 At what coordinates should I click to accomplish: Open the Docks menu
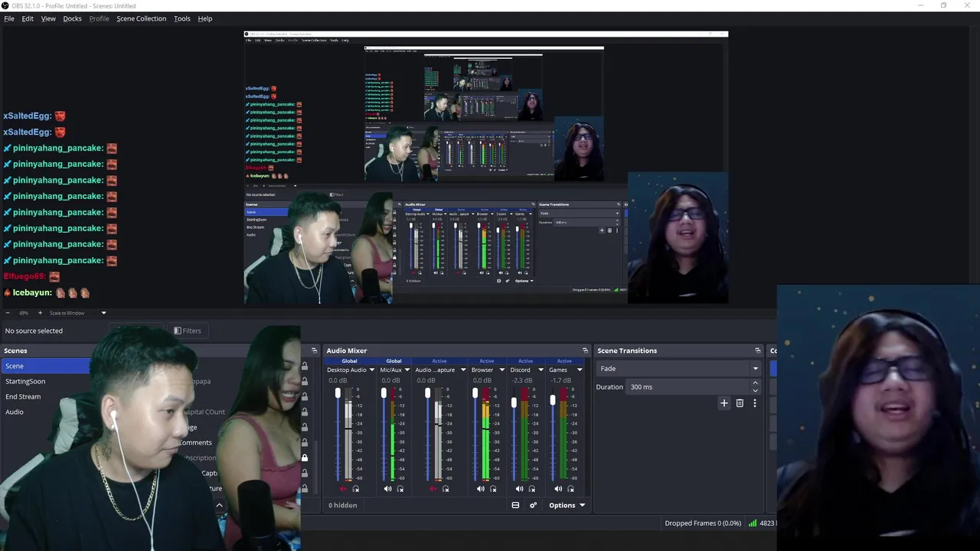(72, 18)
